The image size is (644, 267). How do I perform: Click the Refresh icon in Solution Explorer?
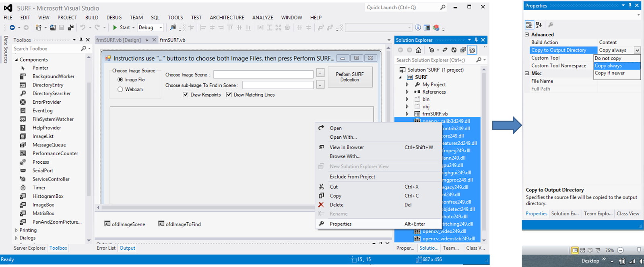tap(454, 50)
